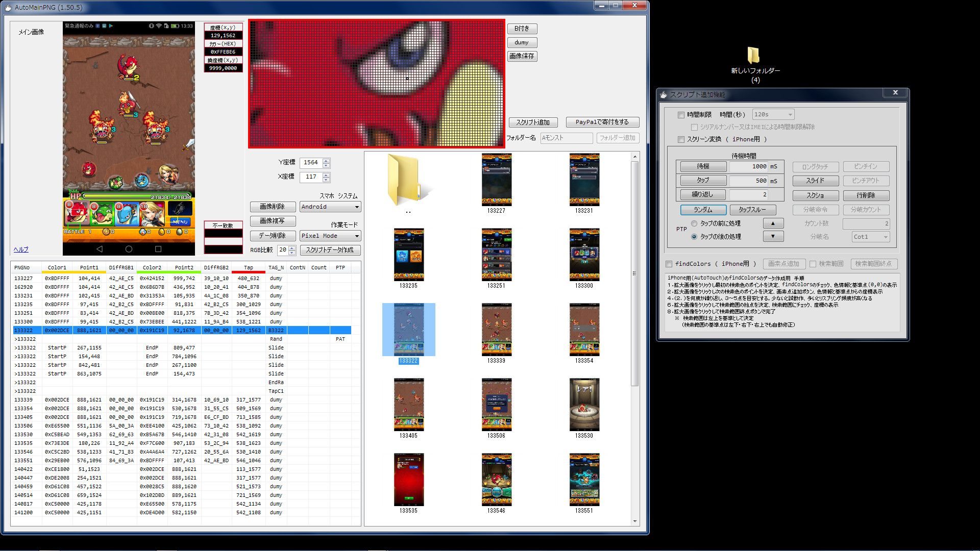980x551 pixels.
Task: Click the B付き button
Action: tap(522, 29)
